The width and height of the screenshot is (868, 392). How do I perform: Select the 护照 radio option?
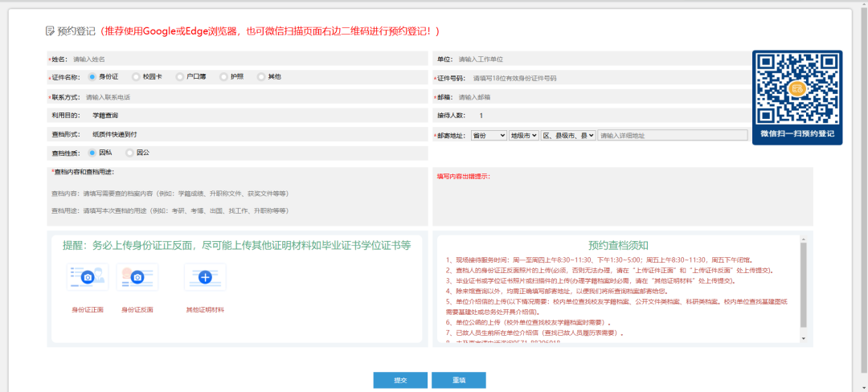tap(223, 77)
